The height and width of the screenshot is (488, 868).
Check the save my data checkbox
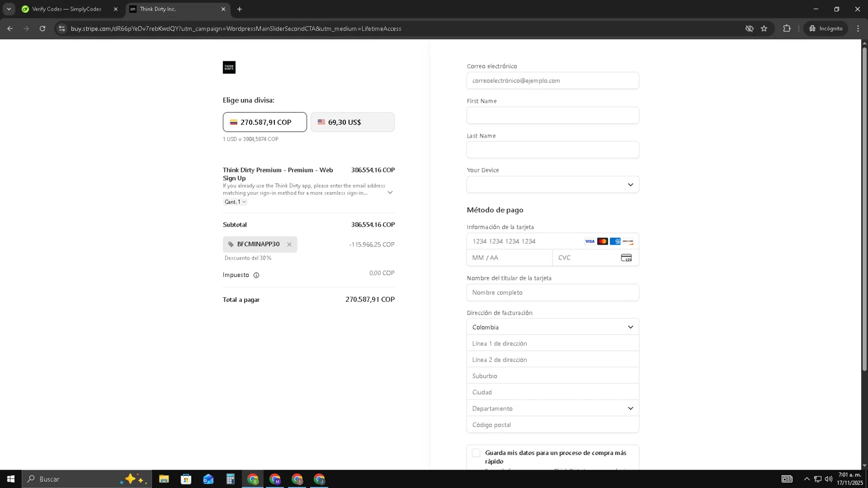pyautogui.click(x=476, y=453)
